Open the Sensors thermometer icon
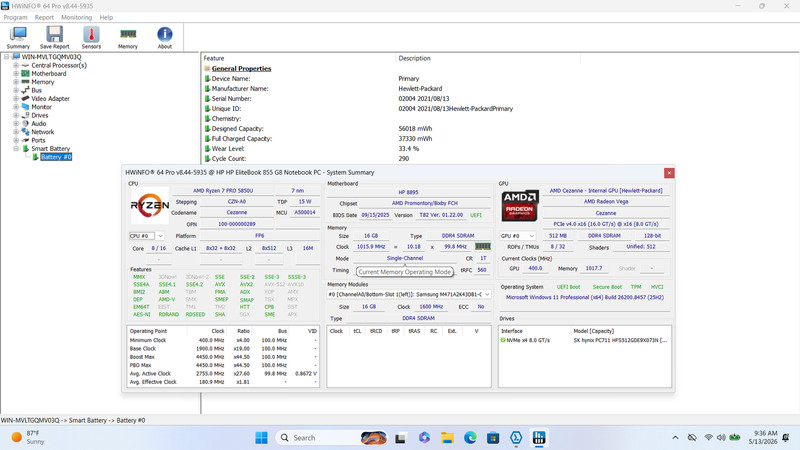800x450 pixels. pyautogui.click(x=91, y=38)
